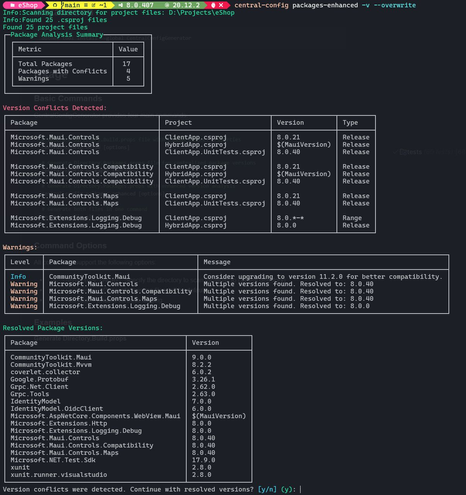Screen dimensions: 466x495
Task: Select the main git branch indicator
Action: tap(72, 5)
